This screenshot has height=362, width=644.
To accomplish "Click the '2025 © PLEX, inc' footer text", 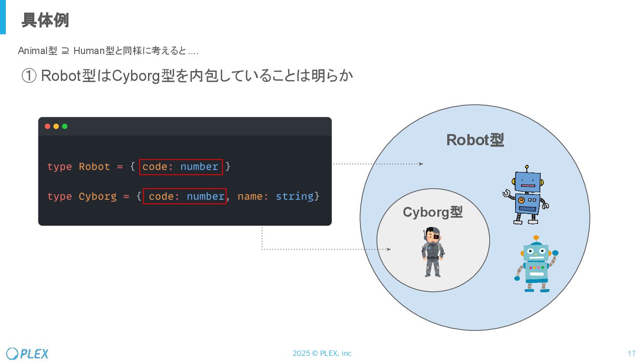I will coord(322,354).
